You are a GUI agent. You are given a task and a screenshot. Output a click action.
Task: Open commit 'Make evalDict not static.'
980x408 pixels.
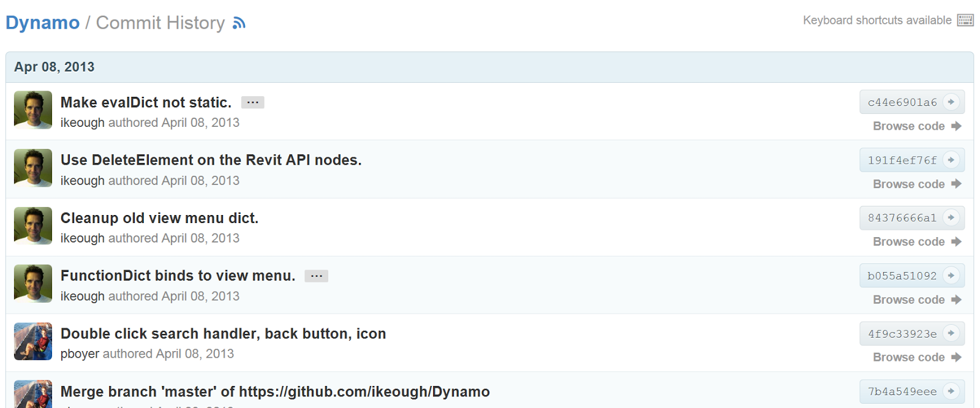point(146,102)
